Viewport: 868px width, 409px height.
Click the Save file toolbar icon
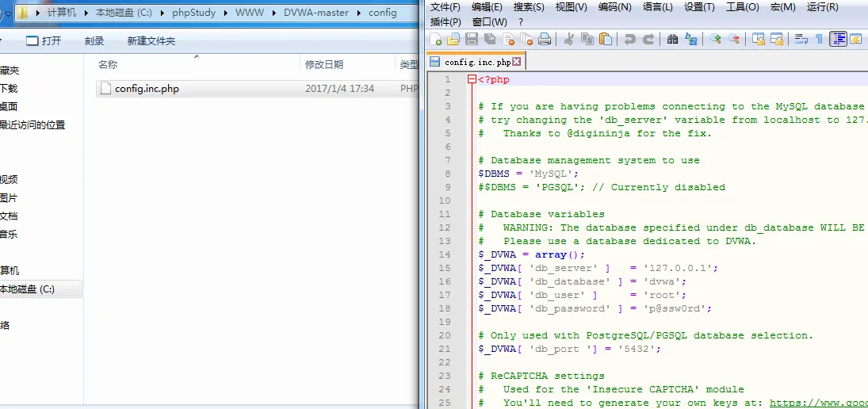(471, 39)
